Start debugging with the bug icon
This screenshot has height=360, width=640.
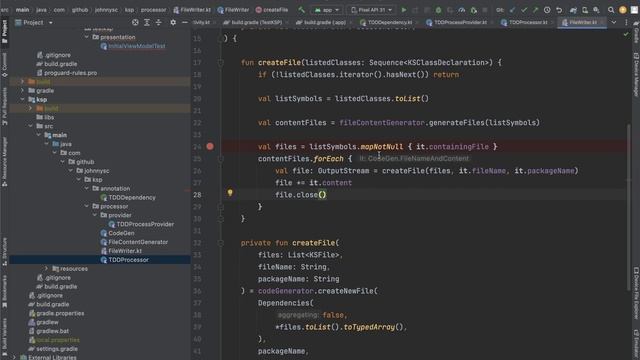pyautogui.click(x=438, y=10)
